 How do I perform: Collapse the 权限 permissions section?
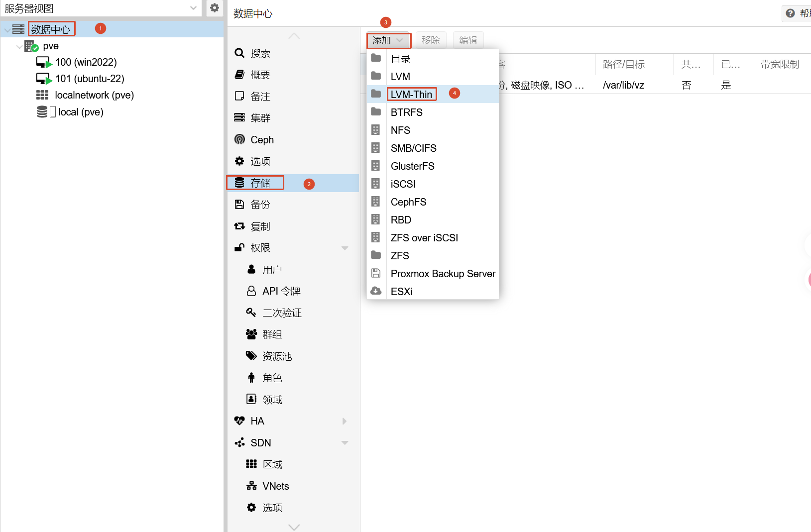pyautogui.click(x=345, y=248)
